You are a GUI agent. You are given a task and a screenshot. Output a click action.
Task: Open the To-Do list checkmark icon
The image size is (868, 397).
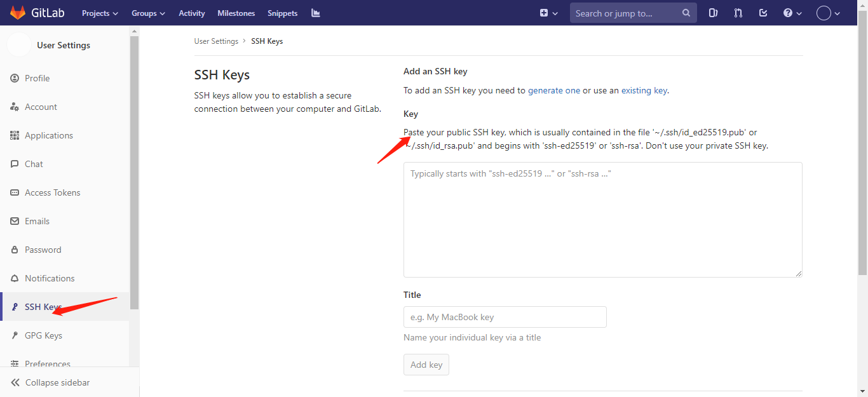pyautogui.click(x=763, y=13)
